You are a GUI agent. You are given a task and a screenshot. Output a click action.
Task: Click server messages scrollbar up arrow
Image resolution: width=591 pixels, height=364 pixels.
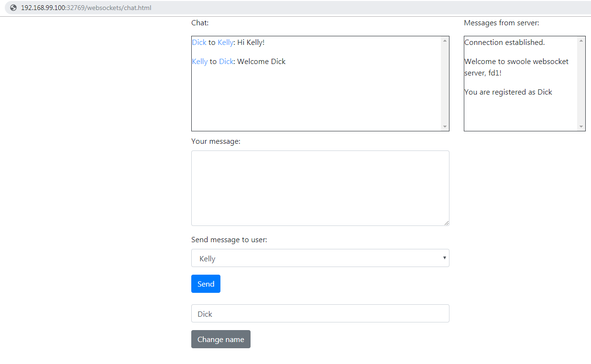coord(581,40)
